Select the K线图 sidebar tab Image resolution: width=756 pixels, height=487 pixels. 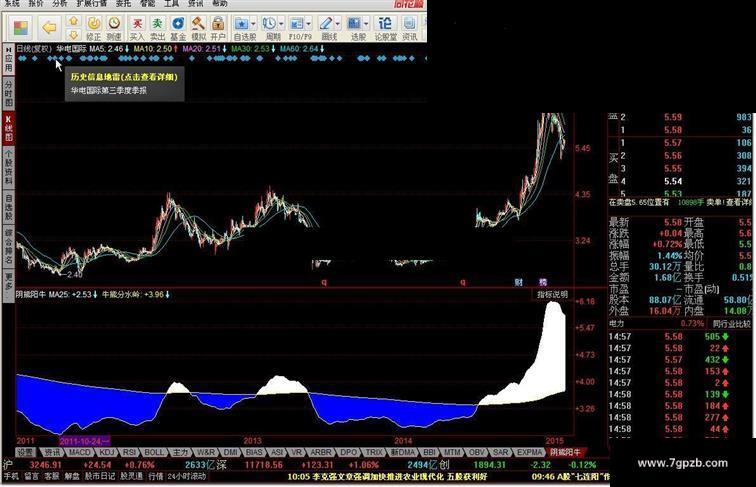(x=8, y=128)
